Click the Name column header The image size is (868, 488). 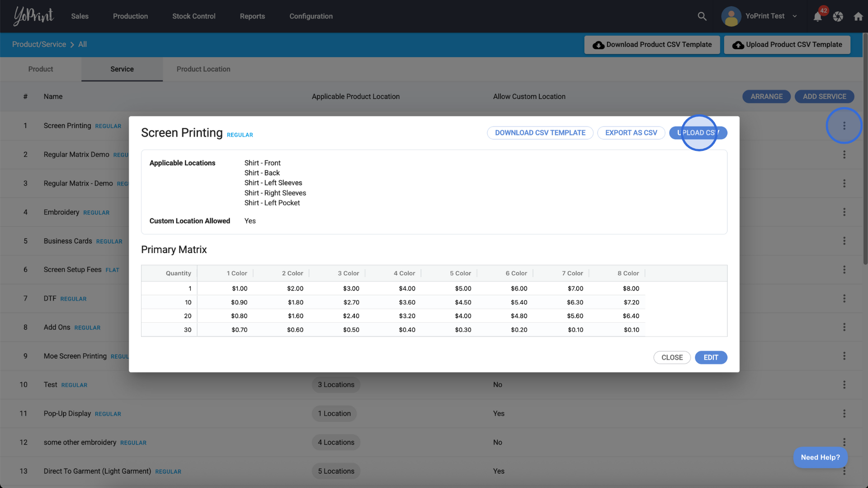click(53, 97)
